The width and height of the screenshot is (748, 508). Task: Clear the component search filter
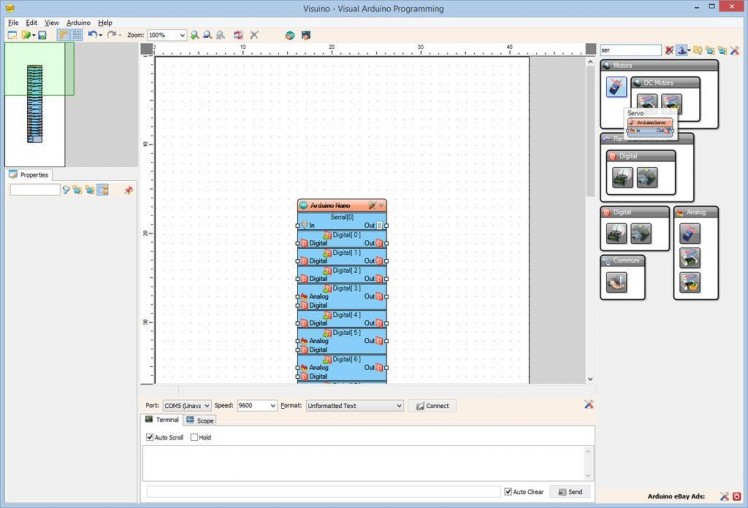669,50
